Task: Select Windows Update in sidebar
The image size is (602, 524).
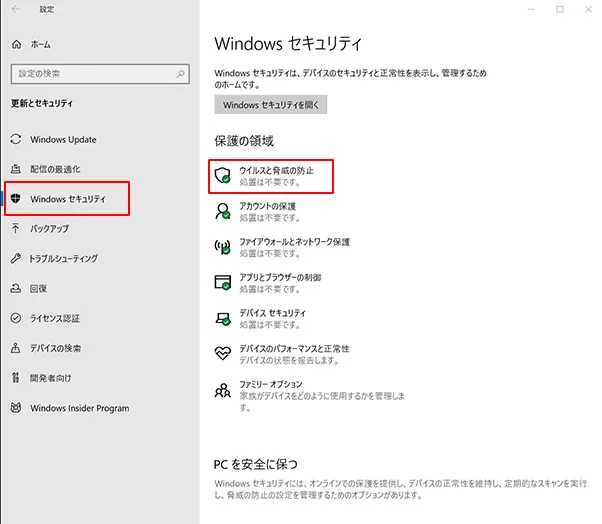Action: pyautogui.click(x=63, y=139)
